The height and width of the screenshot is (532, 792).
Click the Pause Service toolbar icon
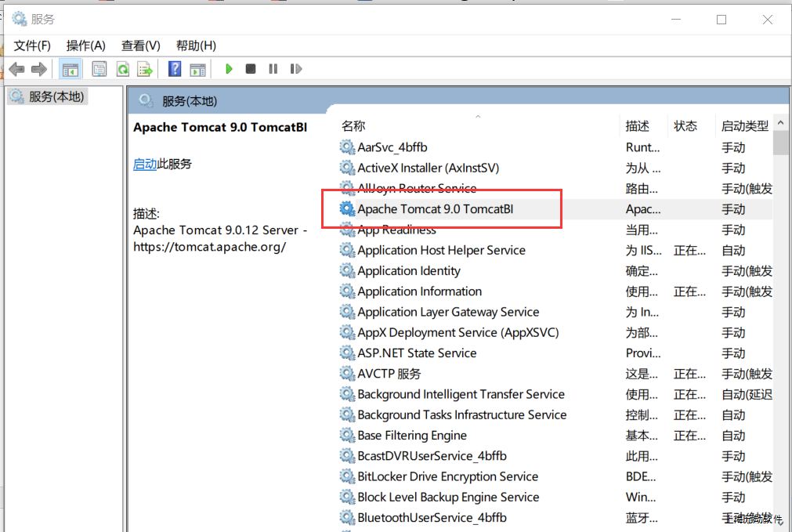273,69
